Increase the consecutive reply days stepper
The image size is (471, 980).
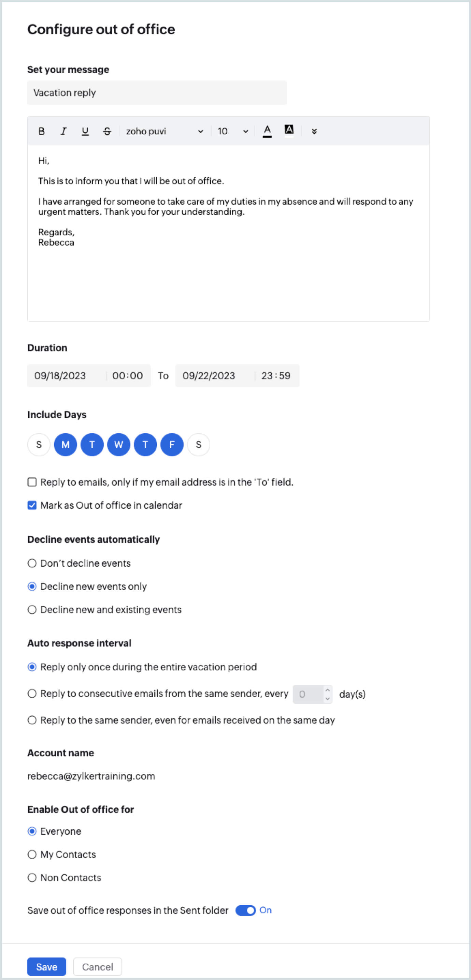click(327, 690)
